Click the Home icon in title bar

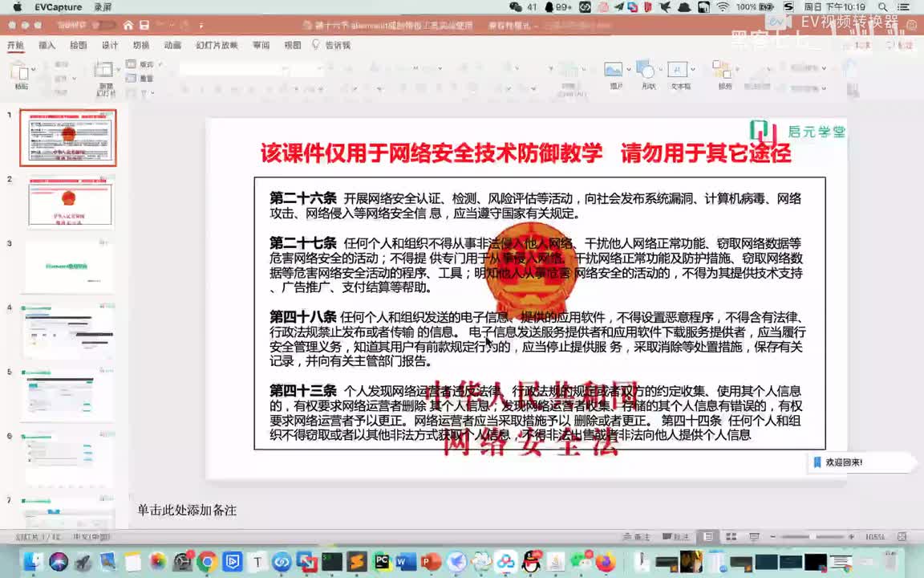click(x=128, y=26)
